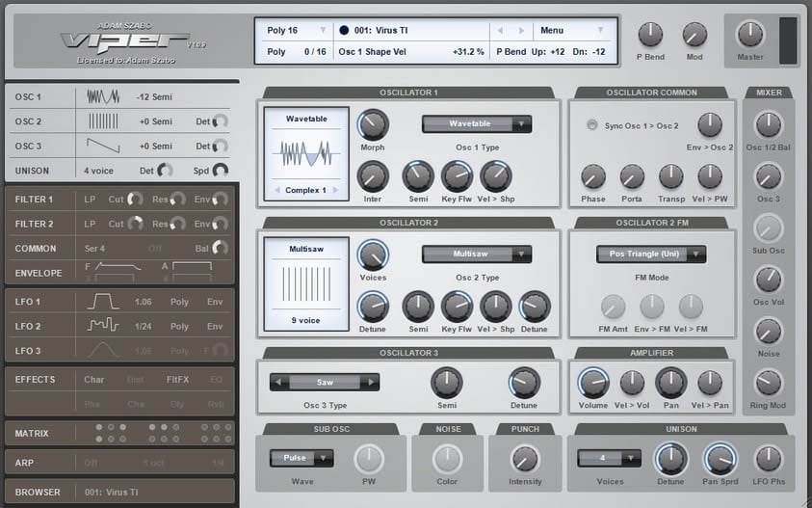The height and width of the screenshot is (508, 812).
Task: Click the blue preset indicator dot
Action: 344,31
